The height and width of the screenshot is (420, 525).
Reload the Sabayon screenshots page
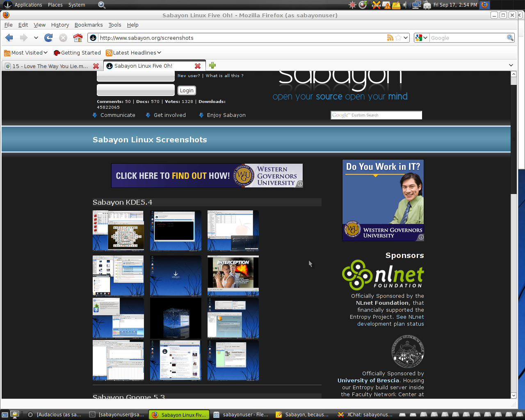(x=48, y=38)
